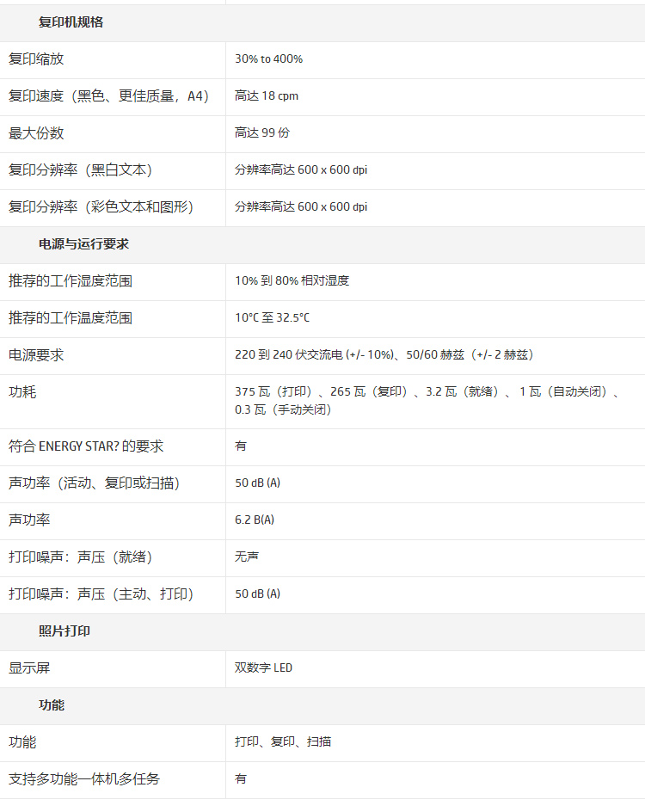The width and height of the screenshot is (645, 812).
Task: Select the 高达 99 份 value
Action: pyautogui.click(x=262, y=133)
